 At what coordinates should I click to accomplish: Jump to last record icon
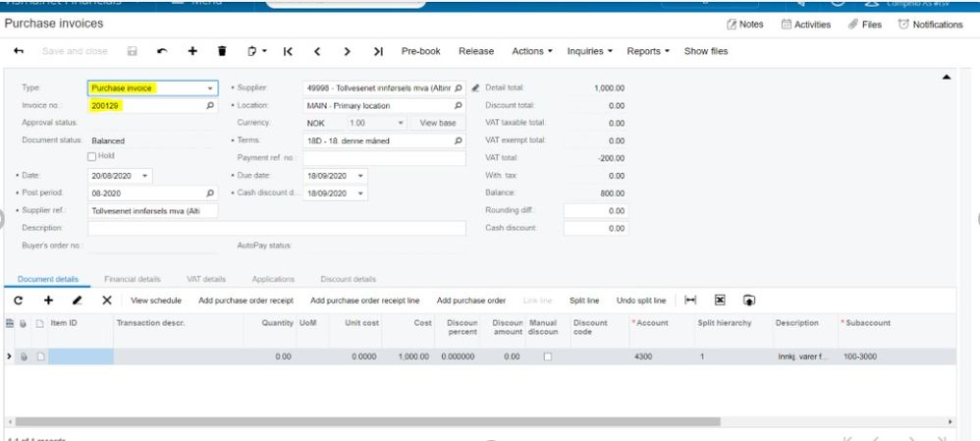(377, 51)
